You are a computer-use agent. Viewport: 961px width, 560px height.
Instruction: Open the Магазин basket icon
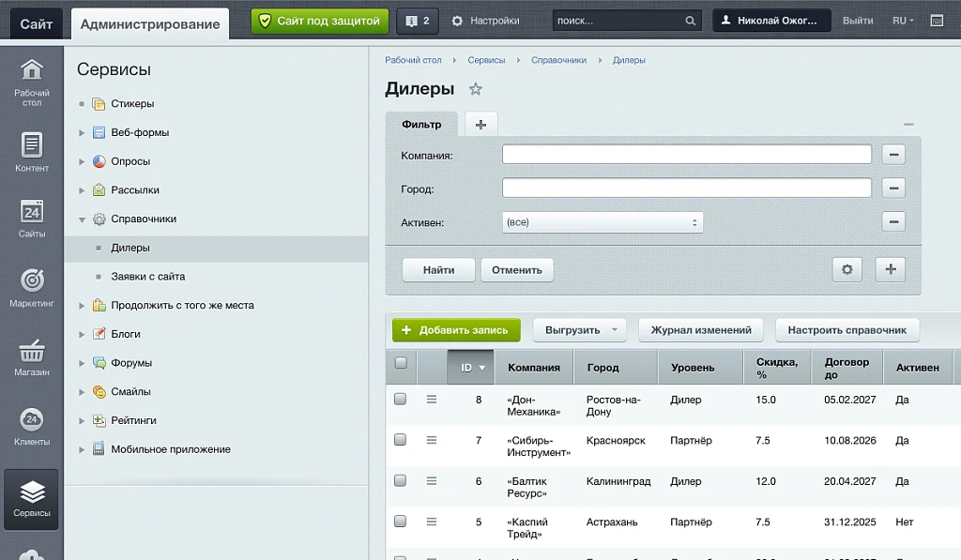coord(32,357)
